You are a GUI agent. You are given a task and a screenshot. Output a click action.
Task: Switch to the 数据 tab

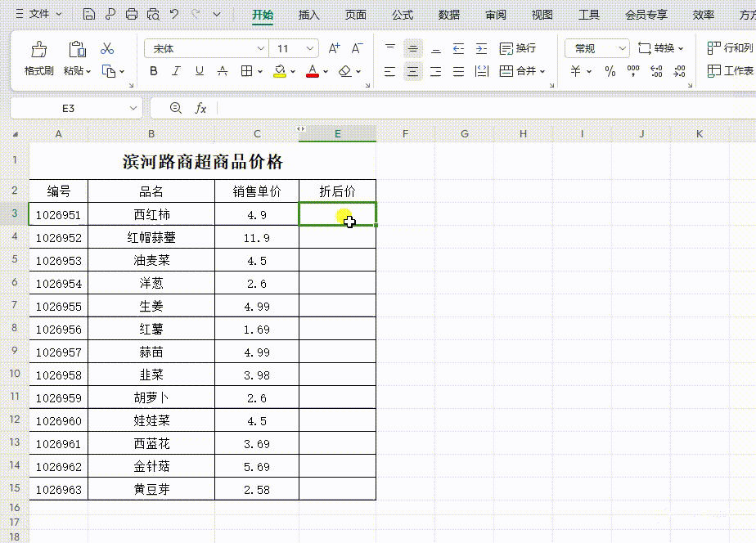click(449, 15)
